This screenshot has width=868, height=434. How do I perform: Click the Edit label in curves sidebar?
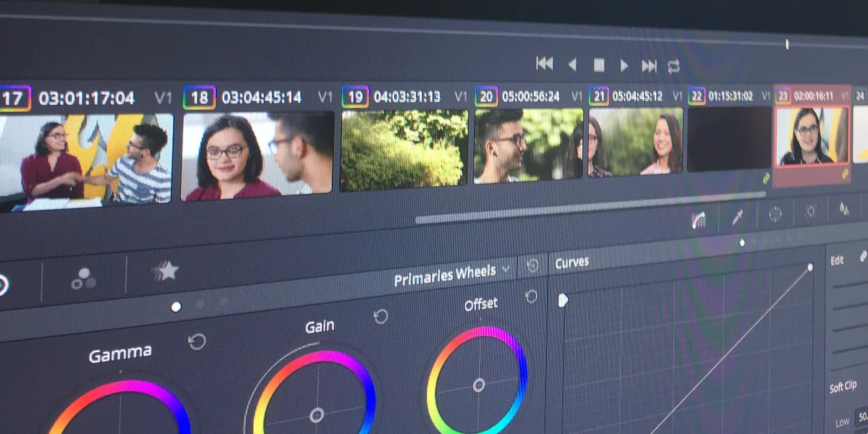tap(837, 260)
